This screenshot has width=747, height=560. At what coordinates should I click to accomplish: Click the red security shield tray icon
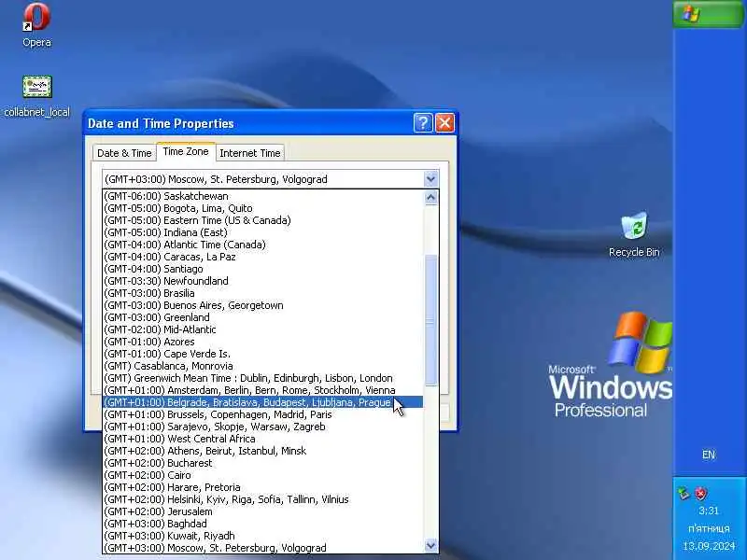(x=701, y=494)
